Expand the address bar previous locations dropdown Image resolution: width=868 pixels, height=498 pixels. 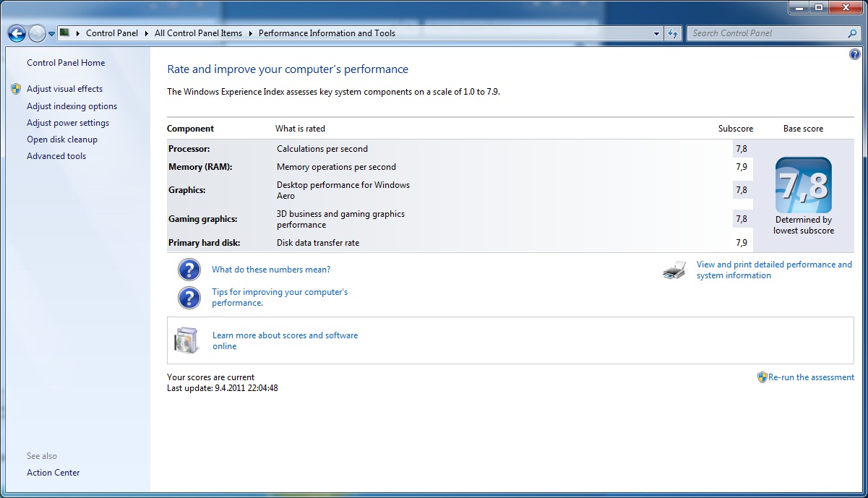tap(656, 33)
